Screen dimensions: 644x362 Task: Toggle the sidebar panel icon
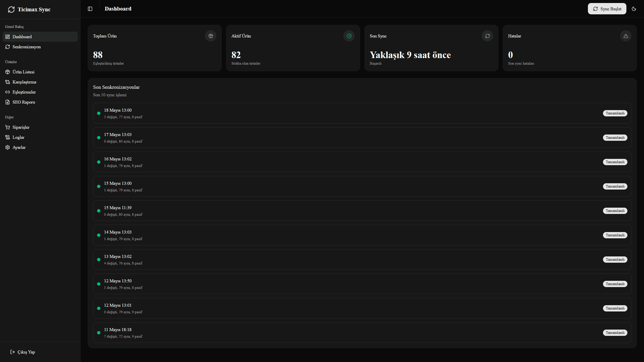[x=90, y=9]
